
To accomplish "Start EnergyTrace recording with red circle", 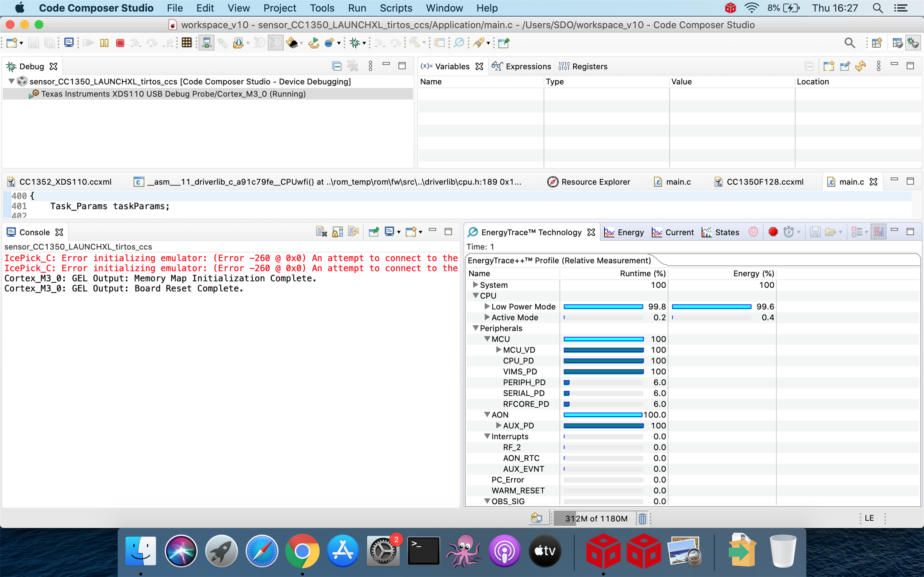I will point(773,232).
